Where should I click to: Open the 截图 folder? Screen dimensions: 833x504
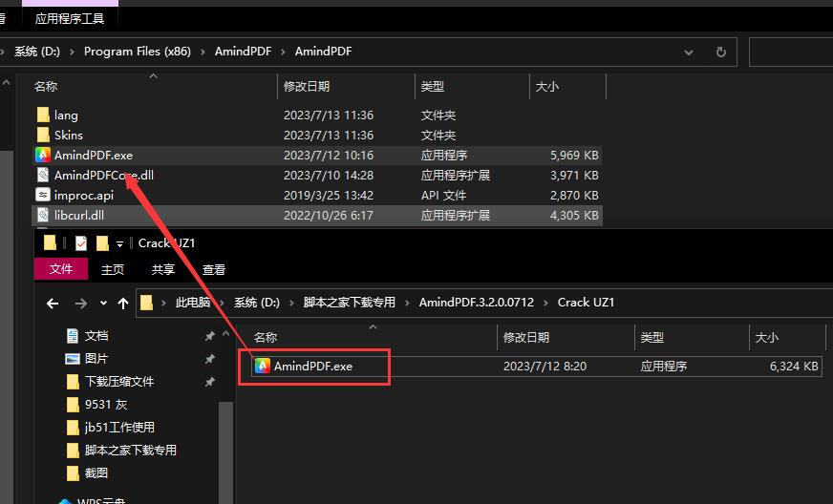96,472
